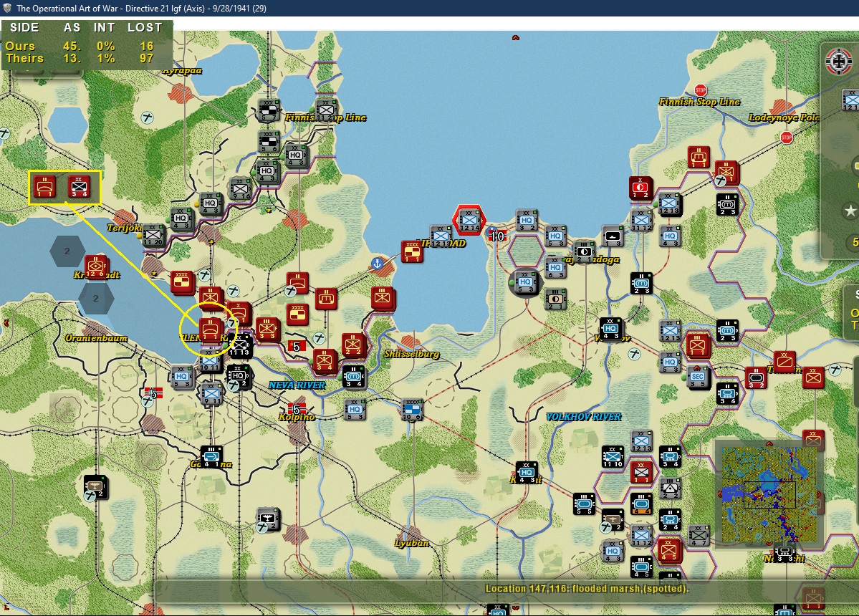
Task: Select the black 11-10 infantry division
Action: pos(613,457)
